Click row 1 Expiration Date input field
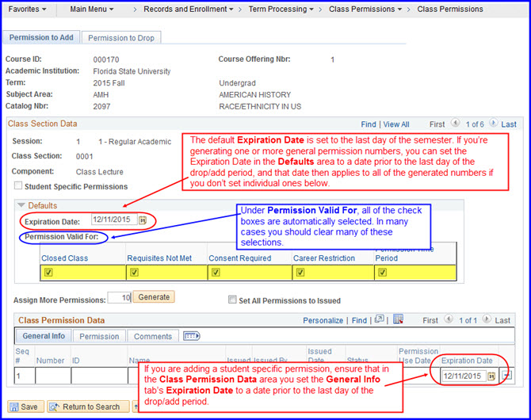The height and width of the screenshot is (420, 531). tap(464, 376)
